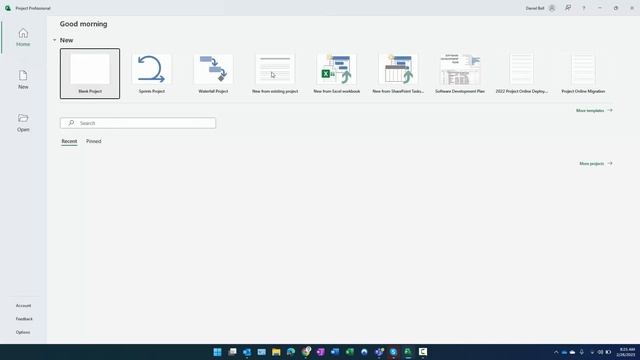Click the More projects link

pos(596,164)
